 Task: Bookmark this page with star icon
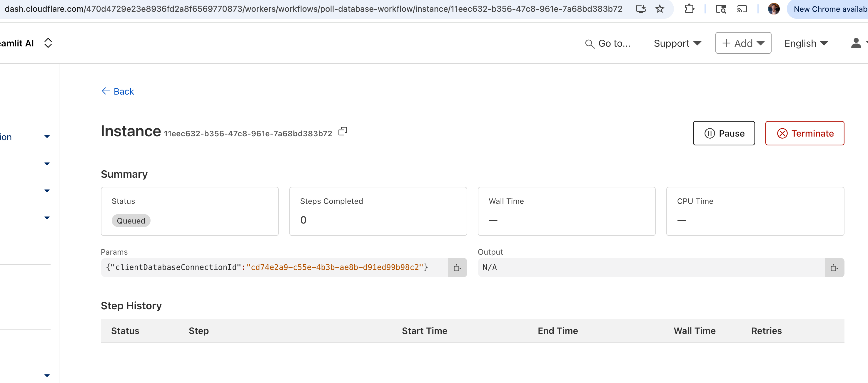[x=660, y=9]
